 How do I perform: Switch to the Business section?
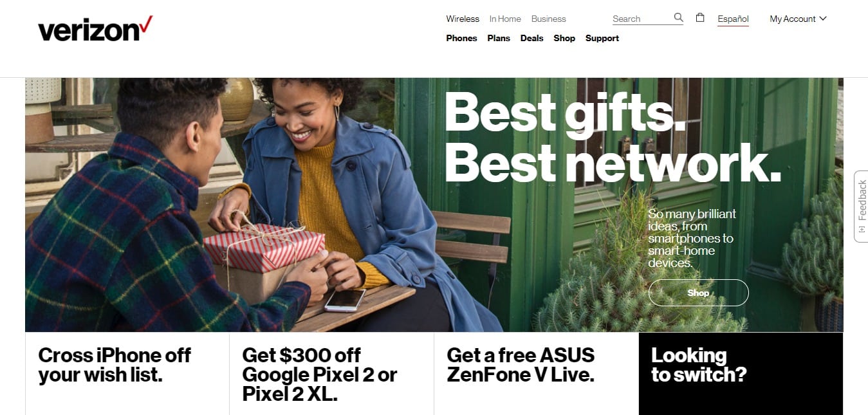tap(549, 19)
